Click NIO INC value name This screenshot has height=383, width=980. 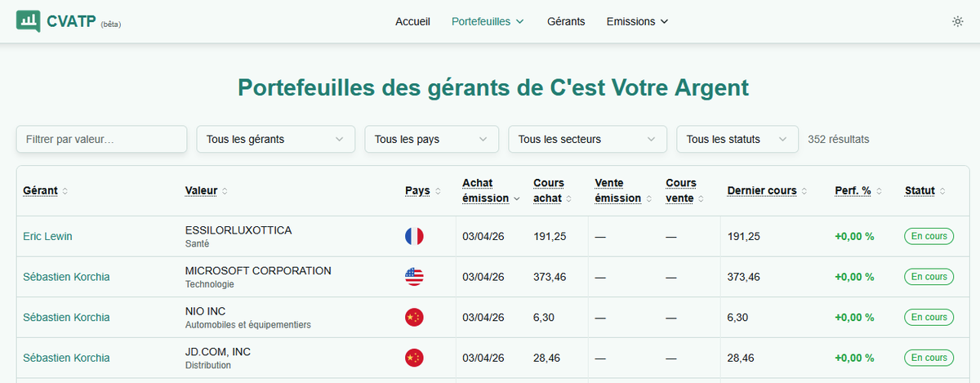point(205,311)
